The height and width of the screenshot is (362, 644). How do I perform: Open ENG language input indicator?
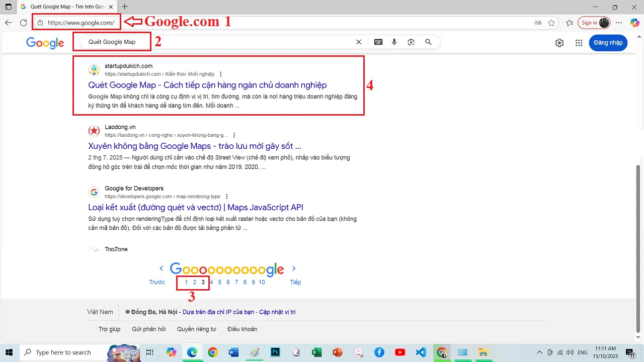pos(583,352)
